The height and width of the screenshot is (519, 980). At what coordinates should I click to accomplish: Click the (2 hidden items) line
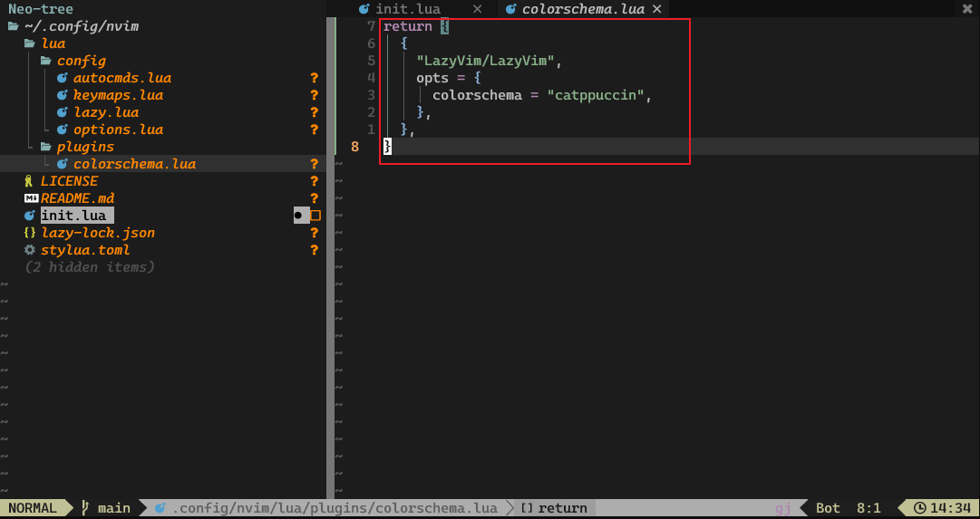pos(90,266)
